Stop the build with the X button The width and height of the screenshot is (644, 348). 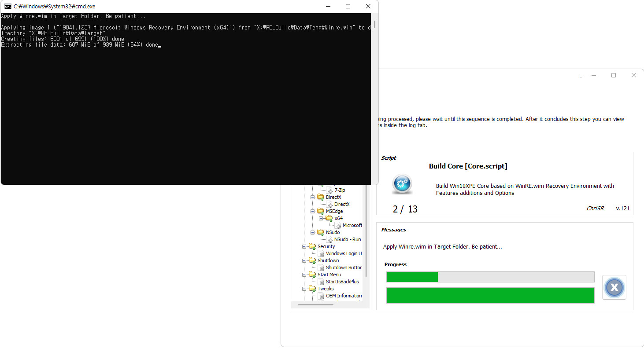point(614,287)
